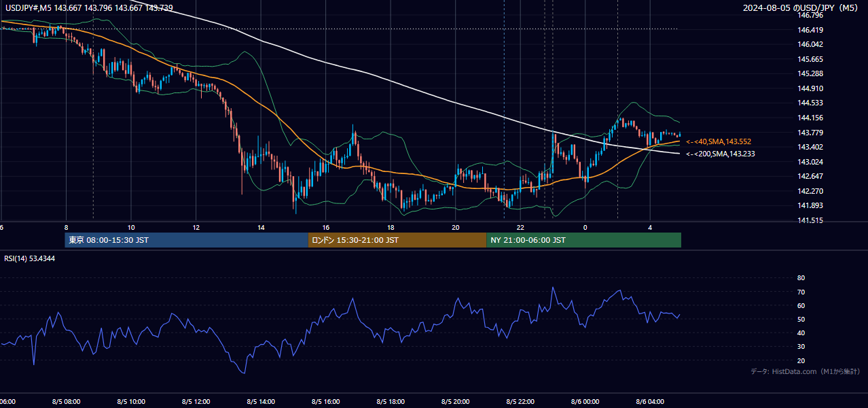Click the 146.042 price axis value
Screen dimensions: 868x408
pyautogui.click(x=810, y=44)
